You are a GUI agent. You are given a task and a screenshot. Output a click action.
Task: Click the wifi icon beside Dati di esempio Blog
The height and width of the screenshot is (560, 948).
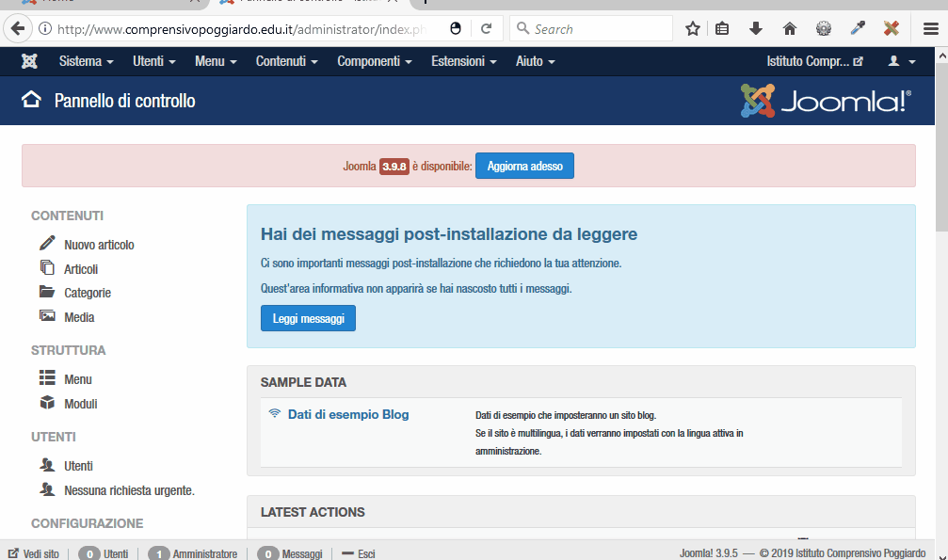[x=275, y=414]
